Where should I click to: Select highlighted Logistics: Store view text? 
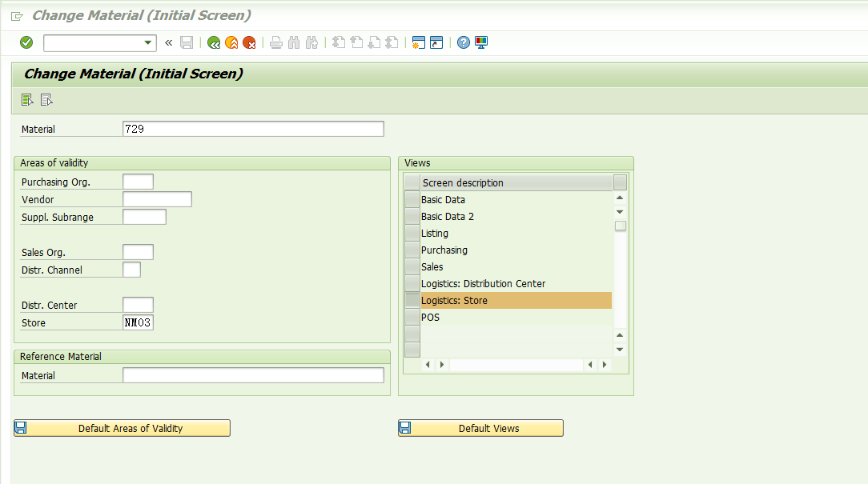tap(454, 300)
